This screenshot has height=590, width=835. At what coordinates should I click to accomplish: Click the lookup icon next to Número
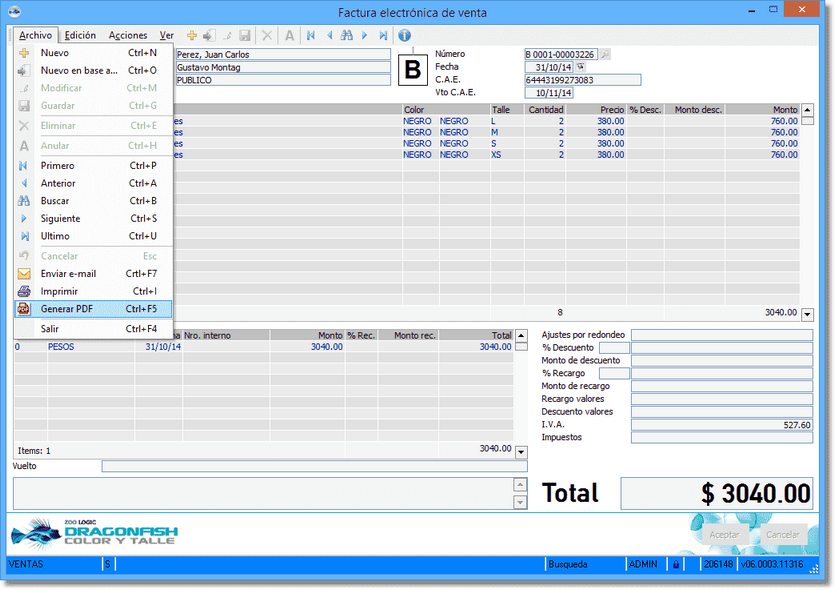[605, 54]
